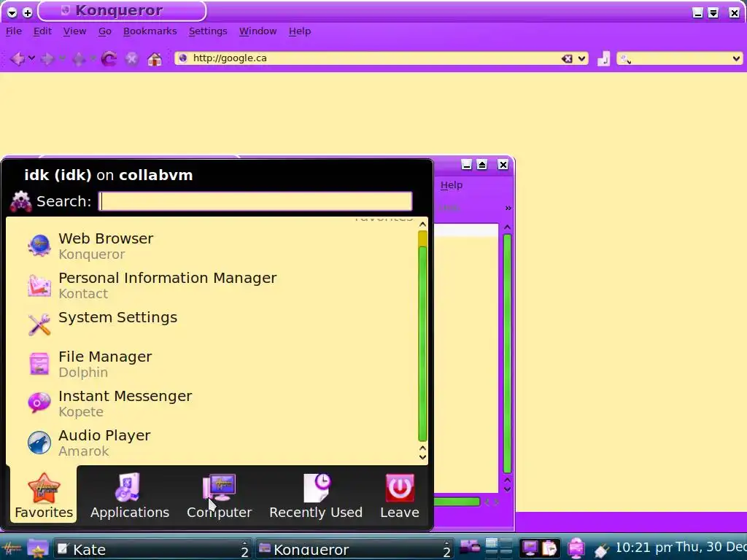Clear the location bar with the erase icon
Image resolution: width=747 pixels, height=560 pixels.
[x=566, y=58]
